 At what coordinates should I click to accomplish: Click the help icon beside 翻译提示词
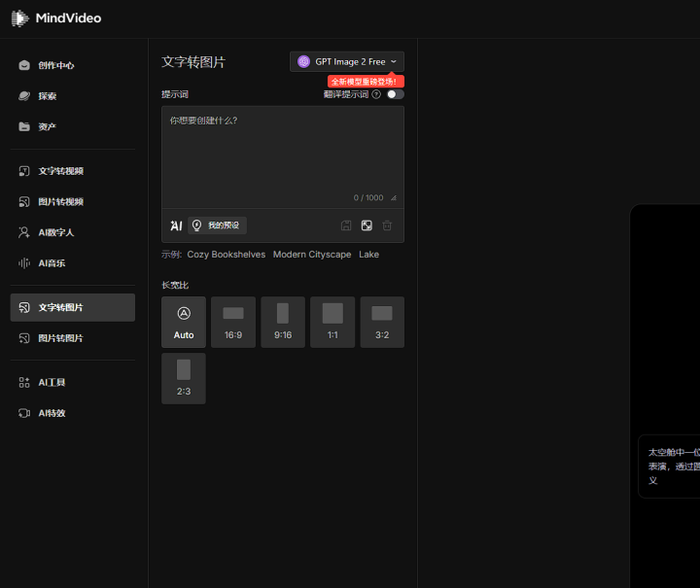[376, 94]
